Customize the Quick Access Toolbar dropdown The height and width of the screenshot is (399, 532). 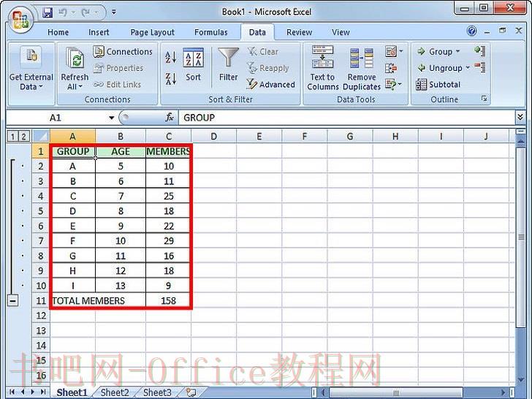114,12
